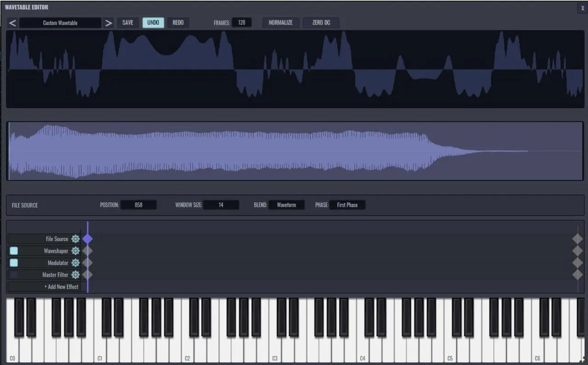This screenshot has width=588, height=365.
Task: Open the Custom Wavetable name selector
Action: point(60,22)
